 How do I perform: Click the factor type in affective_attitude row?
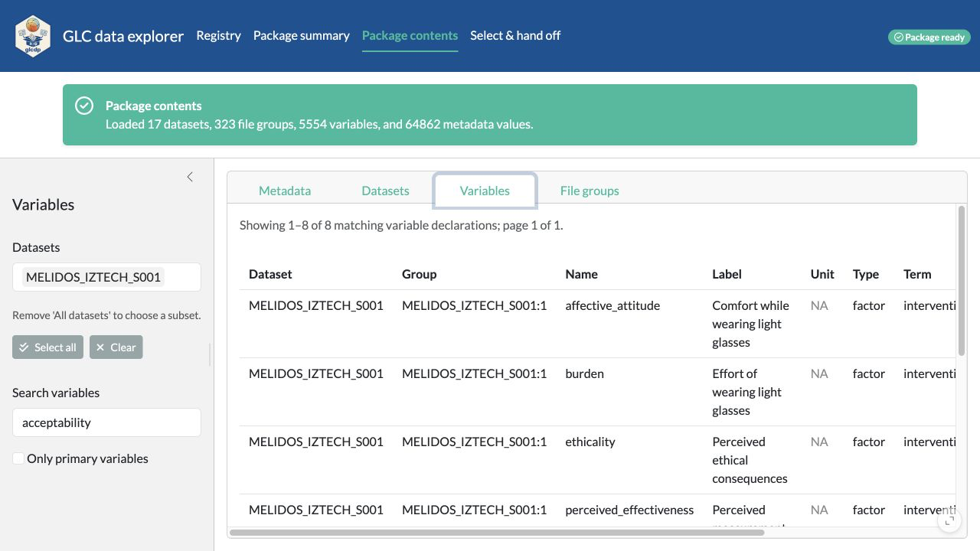tap(869, 305)
